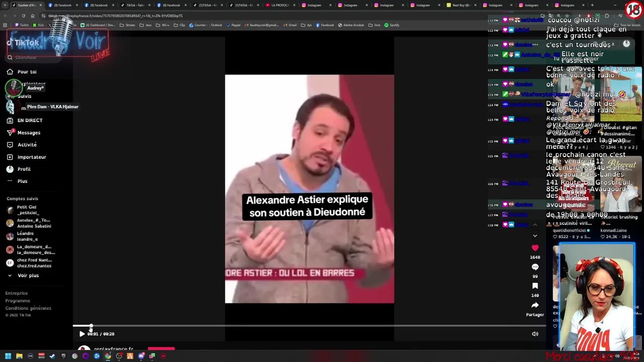Open the Importer upload page

click(x=26, y=157)
